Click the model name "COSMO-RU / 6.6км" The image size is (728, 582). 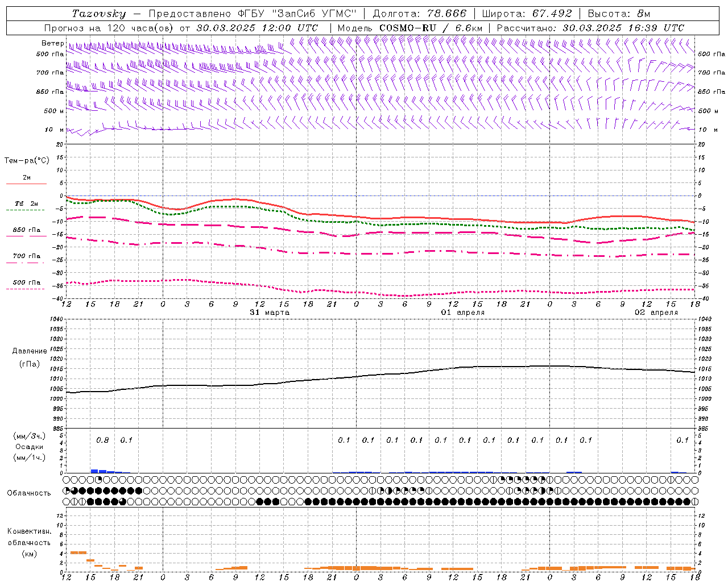(431, 28)
